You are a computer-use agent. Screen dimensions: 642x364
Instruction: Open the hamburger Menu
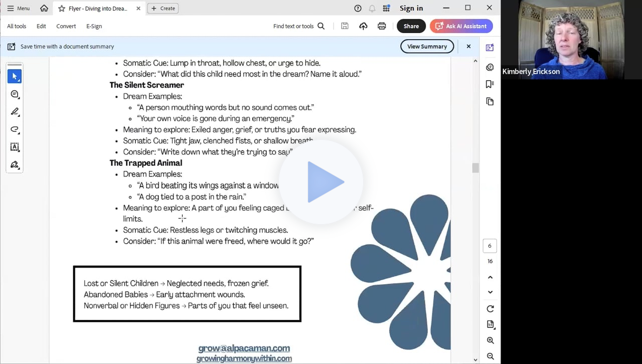19,9
